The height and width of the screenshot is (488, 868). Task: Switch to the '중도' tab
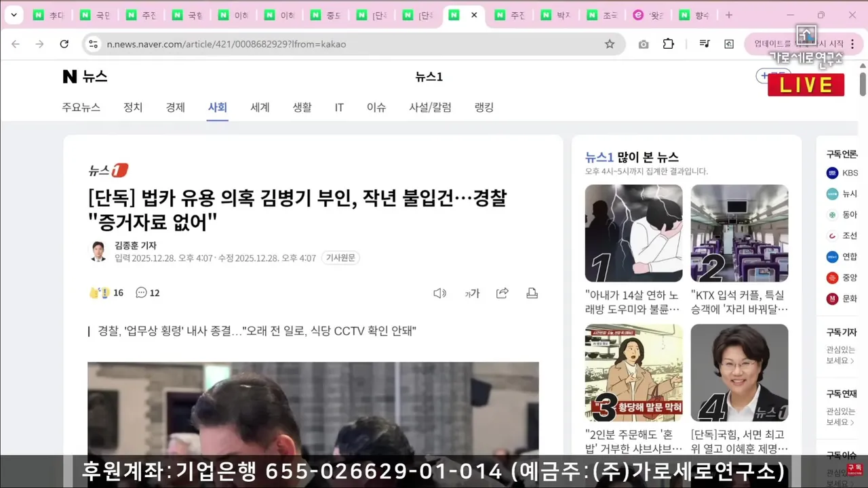tap(325, 15)
